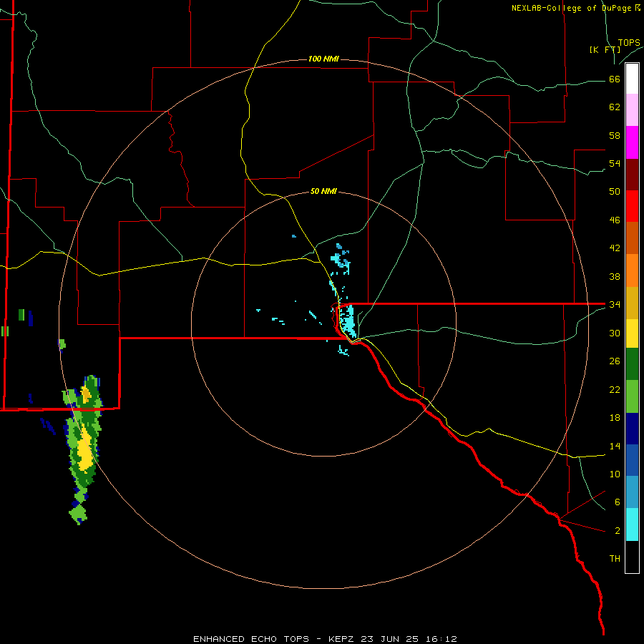The width and height of the screenshot is (644, 644).
Task: Click the cyan legend swatch
Action: pyautogui.click(x=632, y=525)
